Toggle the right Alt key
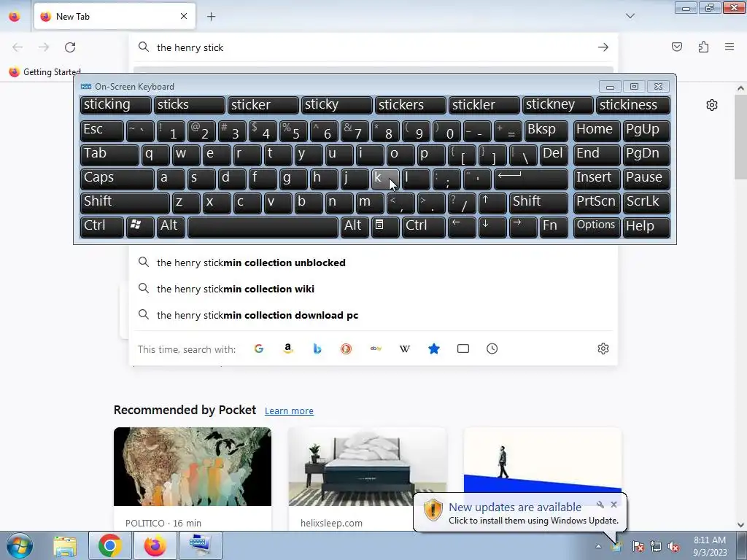The width and height of the screenshot is (747, 560). pyautogui.click(x=355, y=227)
